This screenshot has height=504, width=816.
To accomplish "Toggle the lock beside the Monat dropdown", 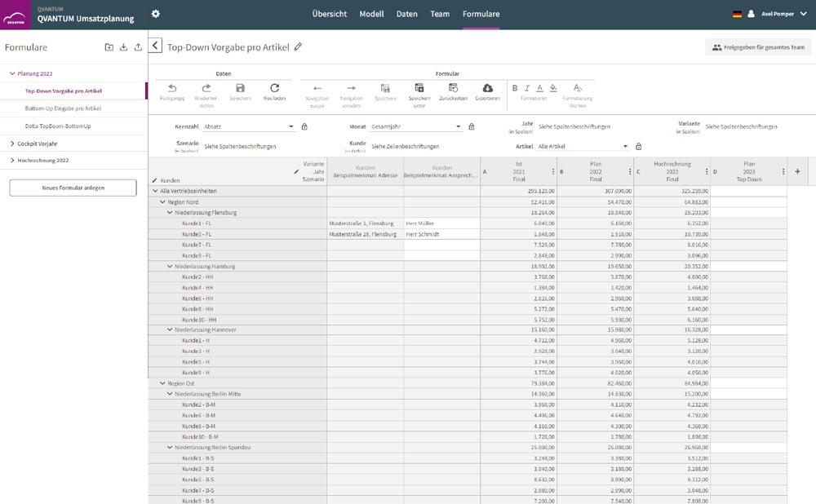I will click(471, 126).
